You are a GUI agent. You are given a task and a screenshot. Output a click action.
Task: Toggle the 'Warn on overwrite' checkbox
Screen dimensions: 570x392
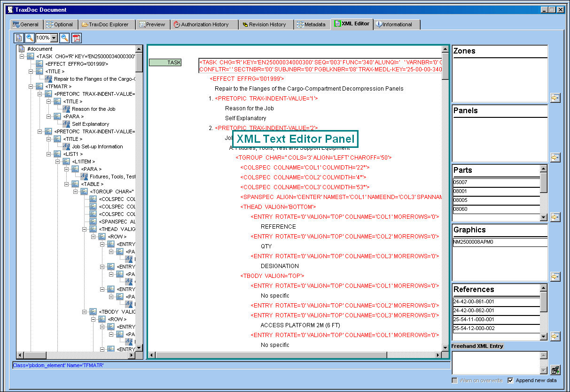click(454, 380)
